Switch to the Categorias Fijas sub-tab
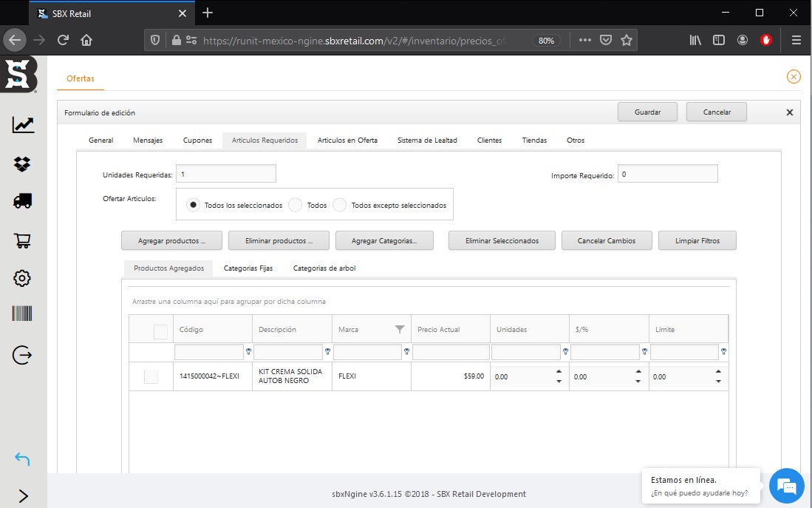 (248, 268)
